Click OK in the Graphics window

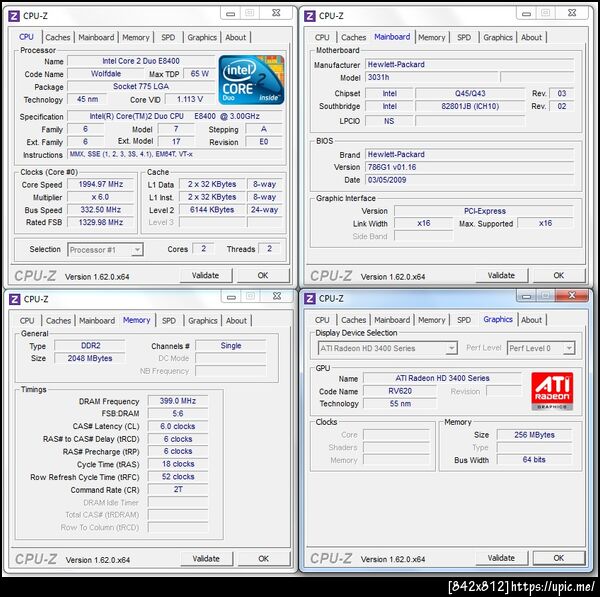click(x=559, y=558)
